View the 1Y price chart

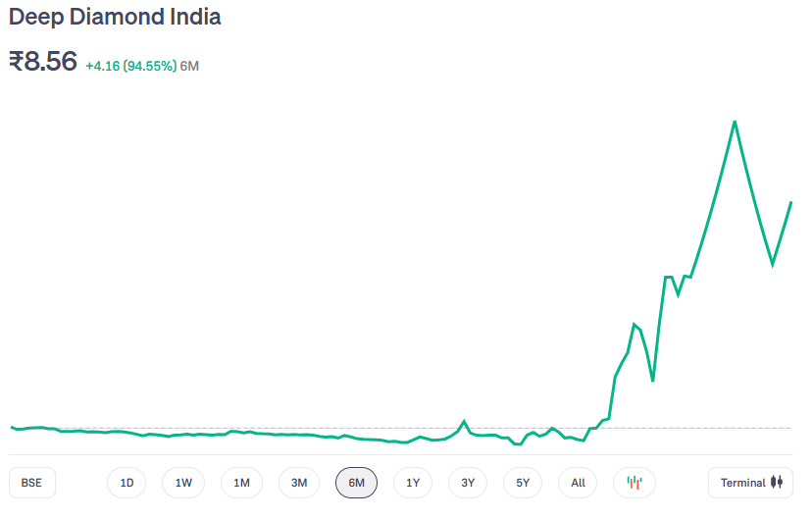[x=413, y=483]
